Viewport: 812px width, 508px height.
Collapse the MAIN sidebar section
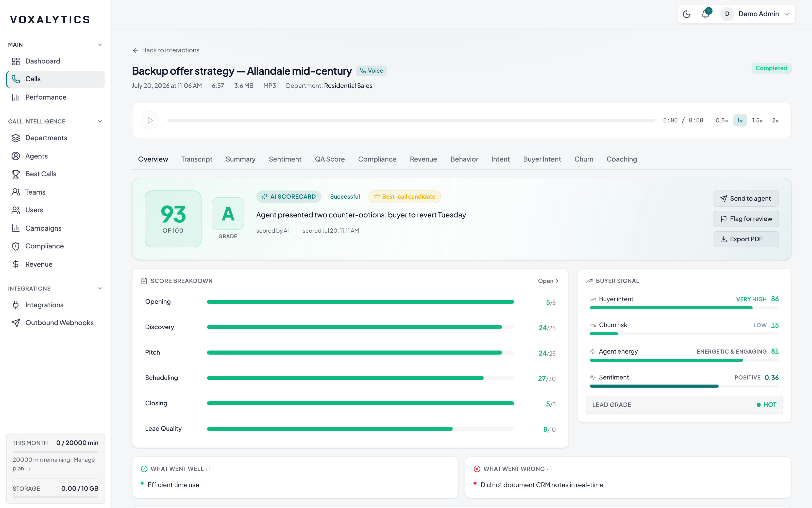[x=100, y=45]
